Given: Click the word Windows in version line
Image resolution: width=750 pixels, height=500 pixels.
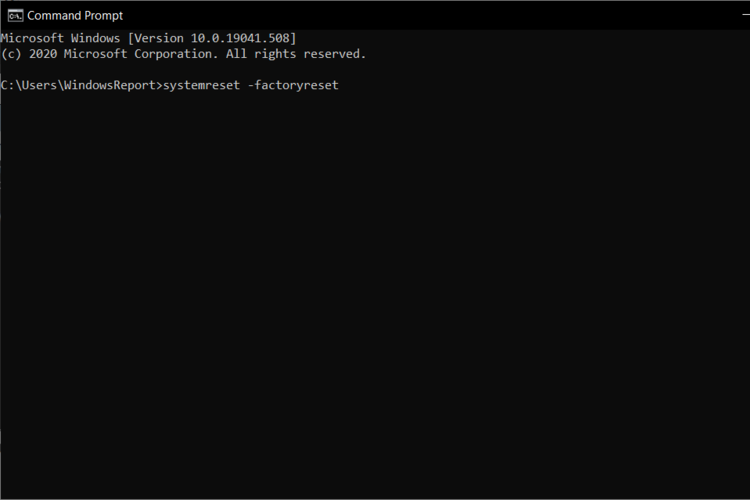Looking at the screenshot, I should coord(95,38).
